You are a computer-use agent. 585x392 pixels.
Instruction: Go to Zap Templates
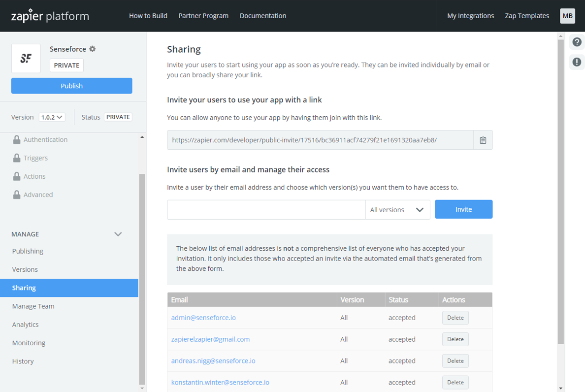[x=527, y=16]
